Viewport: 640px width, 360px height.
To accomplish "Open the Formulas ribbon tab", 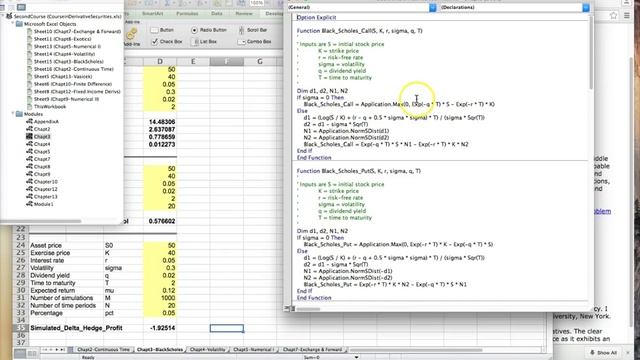I will tap(187, 13).
